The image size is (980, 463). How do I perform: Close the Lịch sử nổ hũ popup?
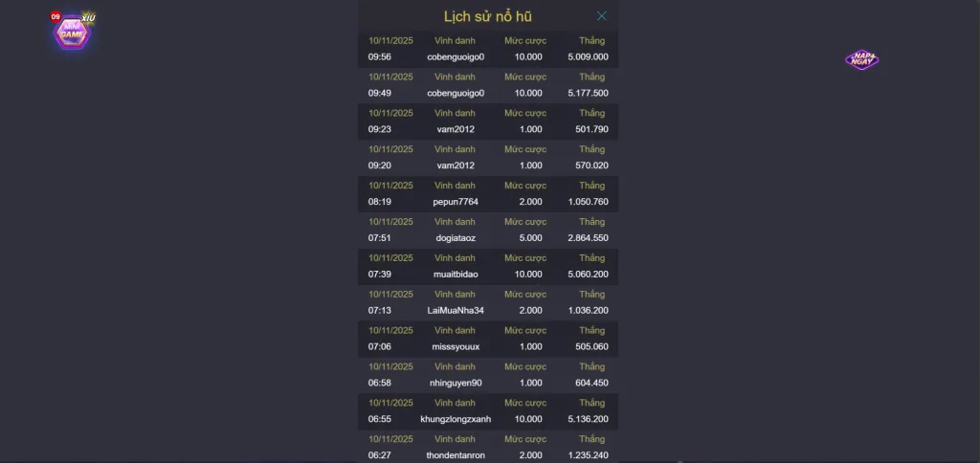(601, 16)
